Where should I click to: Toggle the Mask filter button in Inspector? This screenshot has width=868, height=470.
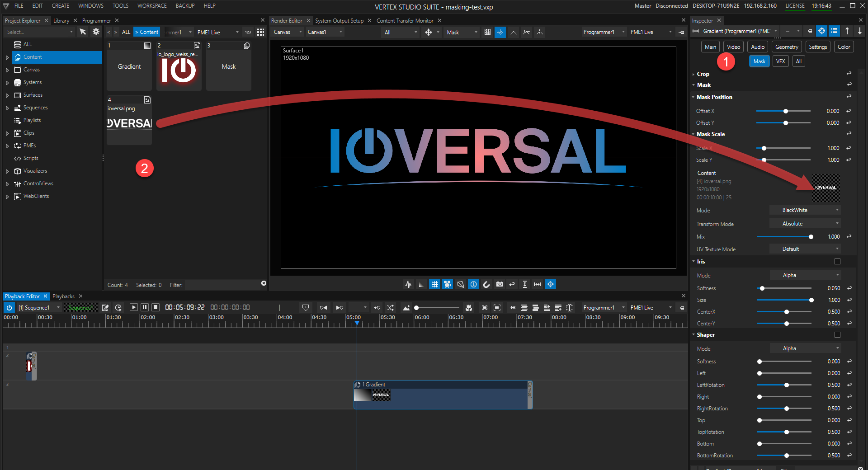(759, 61)
